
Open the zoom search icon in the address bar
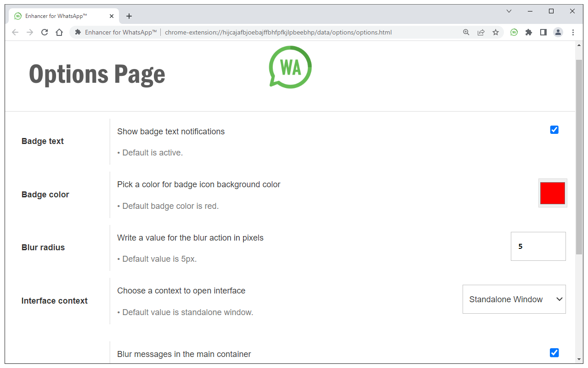[x=466, y=32]
